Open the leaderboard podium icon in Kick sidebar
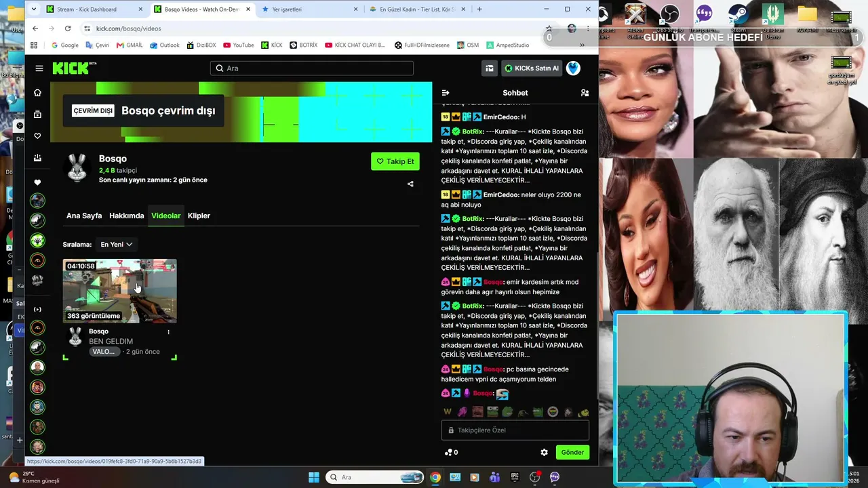 37,158
